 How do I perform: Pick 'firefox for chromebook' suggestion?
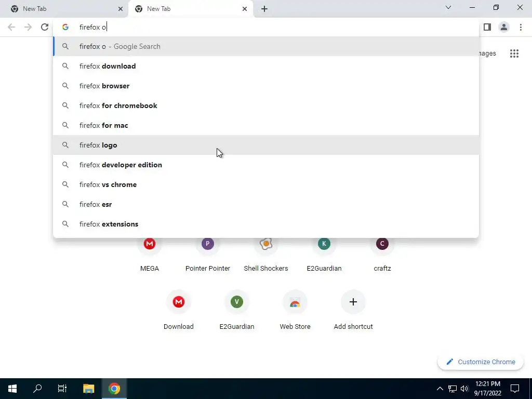pos(266,105)
